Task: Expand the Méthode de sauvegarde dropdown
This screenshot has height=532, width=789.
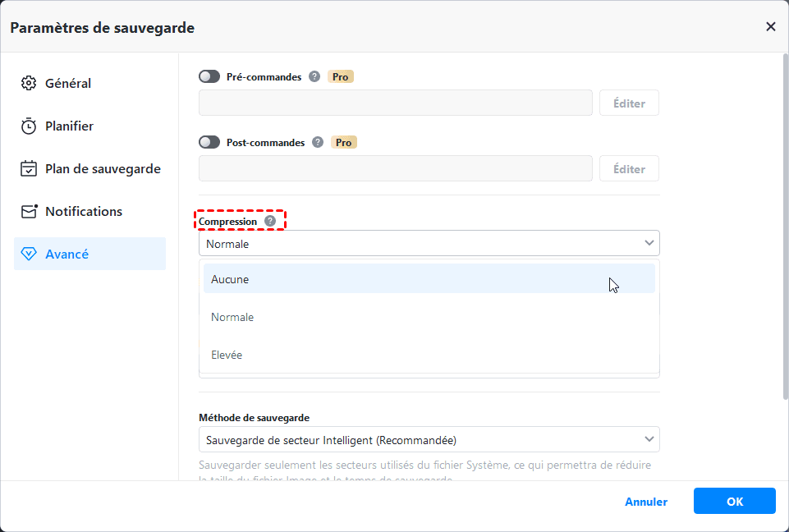Action: 429,439
